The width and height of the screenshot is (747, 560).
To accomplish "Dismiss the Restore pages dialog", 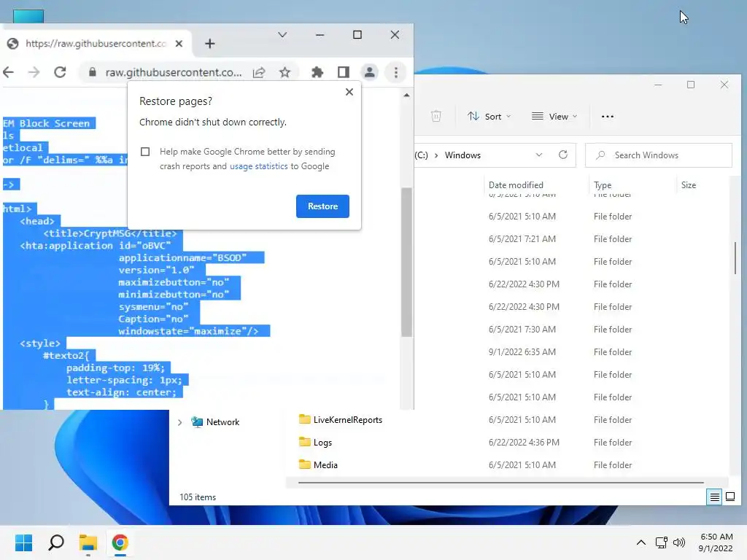I will click(349, 92).
